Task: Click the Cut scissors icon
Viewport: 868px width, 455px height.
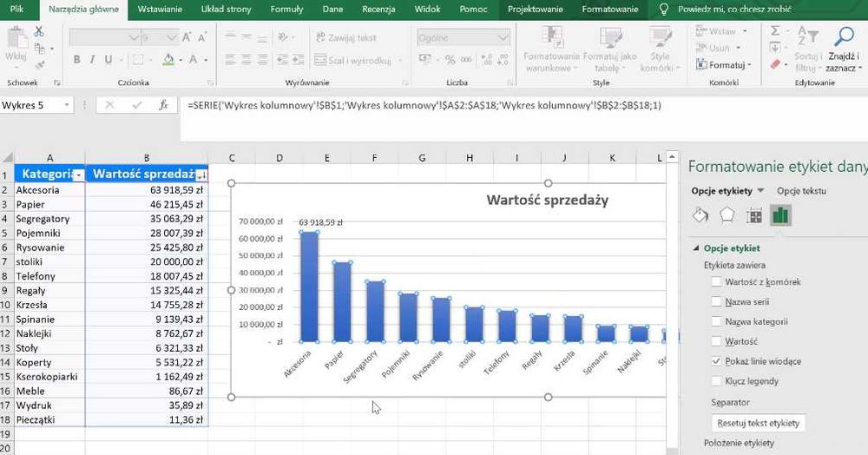Action: [x=39, y=32]
